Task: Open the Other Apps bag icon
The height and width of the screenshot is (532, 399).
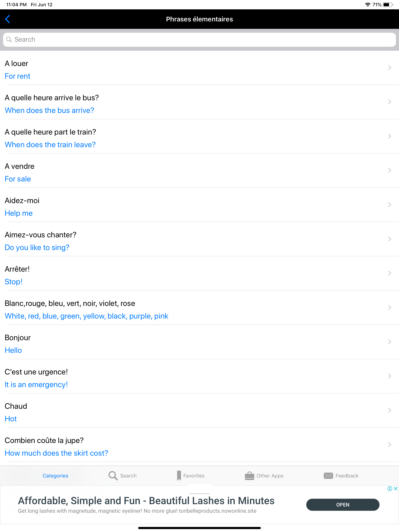Action: pyautogui.click(x=249, y=476)
